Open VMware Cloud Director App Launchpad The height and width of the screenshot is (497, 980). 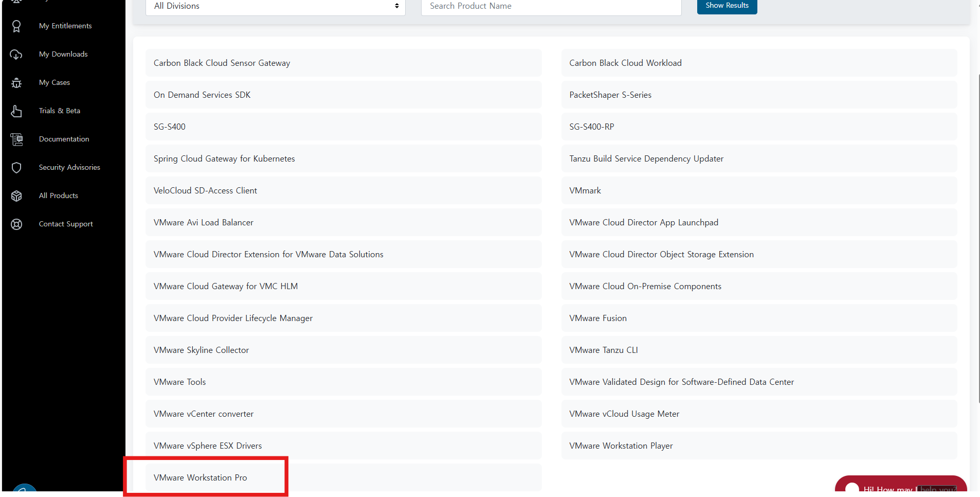(759, 222)
